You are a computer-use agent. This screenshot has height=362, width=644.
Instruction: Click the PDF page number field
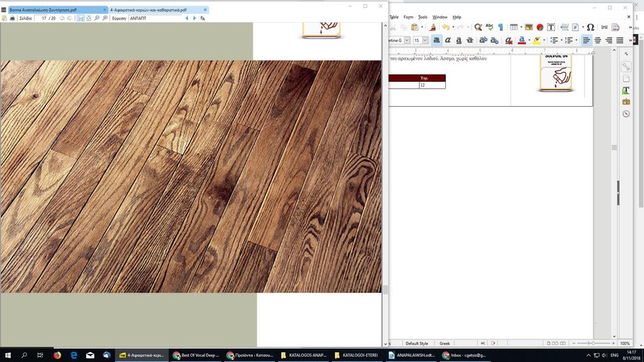[x=42, y=18]
